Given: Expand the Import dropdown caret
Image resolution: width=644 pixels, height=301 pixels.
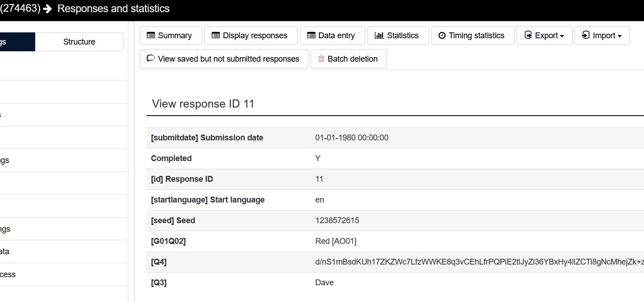Looking at the screenshot, I should pos(620,36).
